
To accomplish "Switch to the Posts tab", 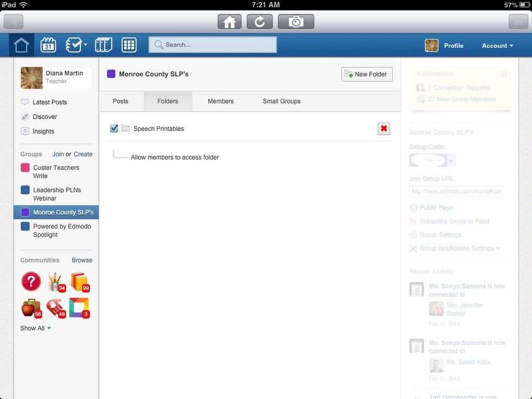I will (121, 101).
